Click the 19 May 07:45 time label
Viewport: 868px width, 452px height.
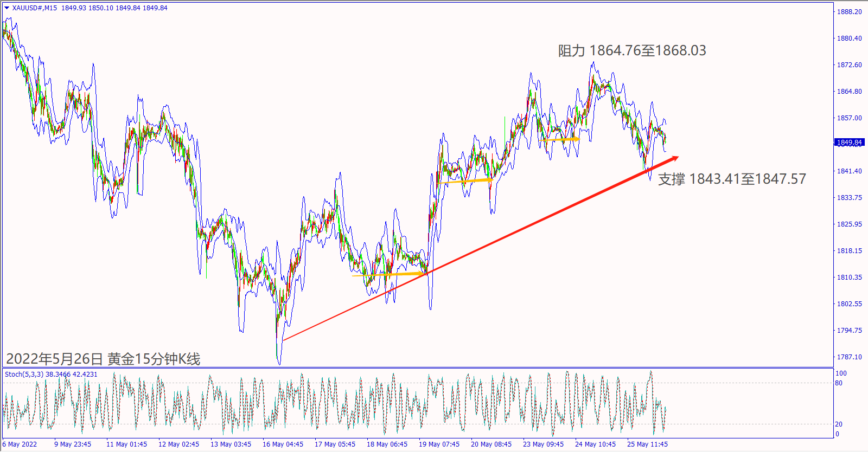439,444
